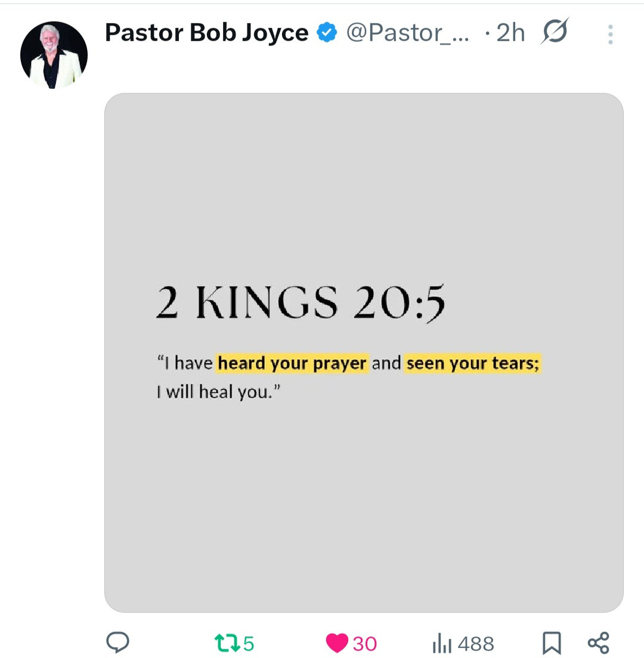Screen dimensions: 644x658
Task: Click the Pastor Bob Joyce display name
Action: click(x=206, y=33)
